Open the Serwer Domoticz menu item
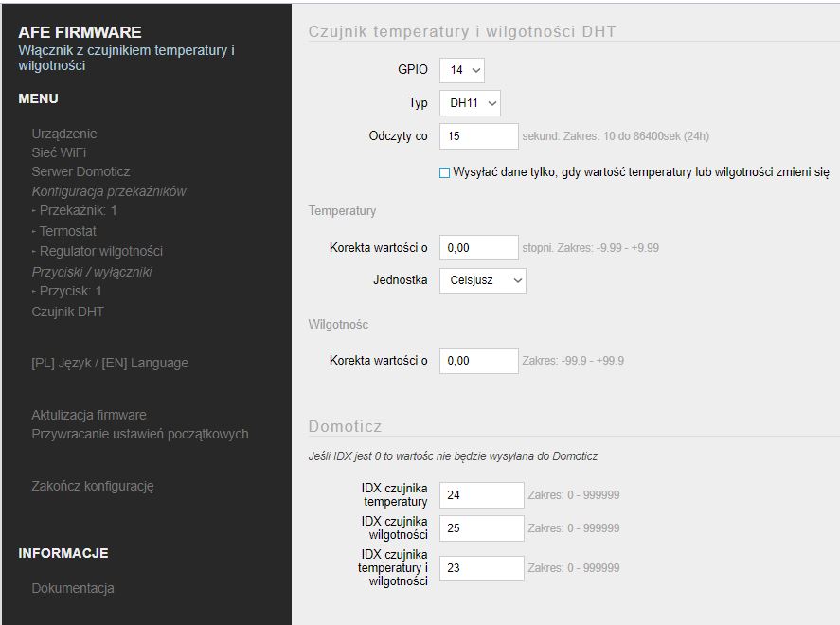Viewport: 840px width, 625px height. click(x=80, y=172)
